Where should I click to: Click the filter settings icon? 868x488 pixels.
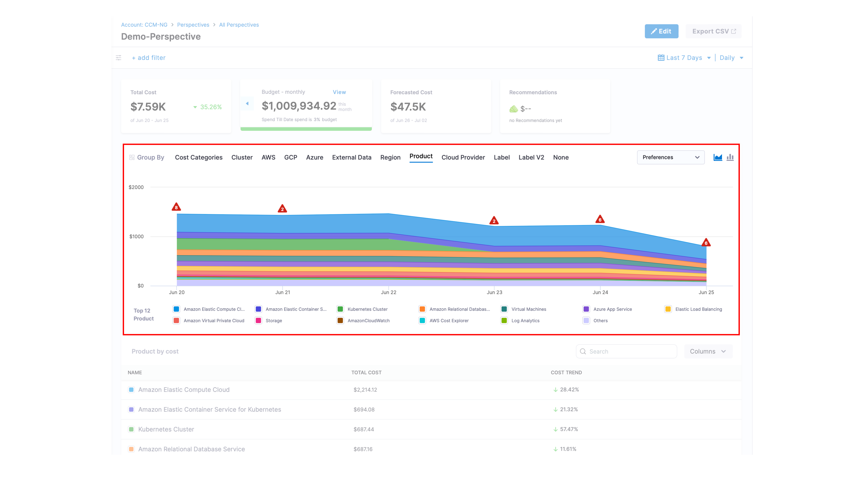(x=119, y=58)
